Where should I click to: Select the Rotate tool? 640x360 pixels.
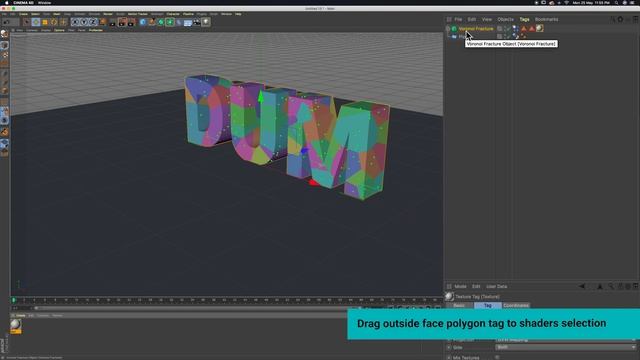click(x=54, y=22)
